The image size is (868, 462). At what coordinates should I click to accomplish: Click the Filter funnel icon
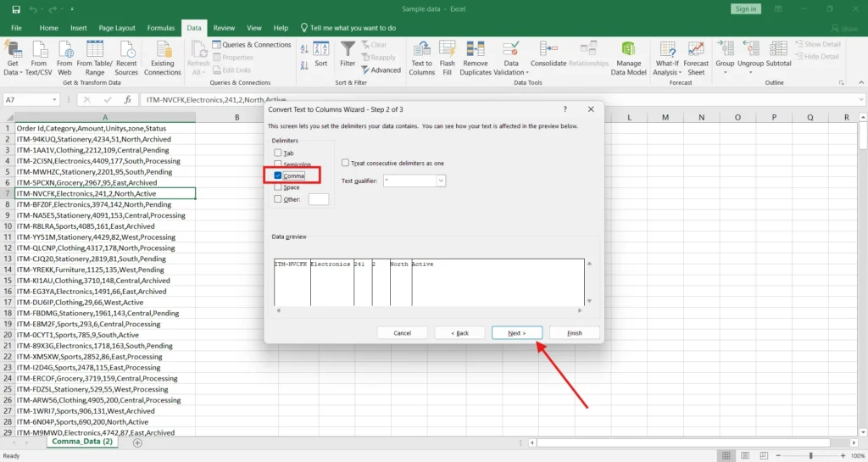pos(348,49)
